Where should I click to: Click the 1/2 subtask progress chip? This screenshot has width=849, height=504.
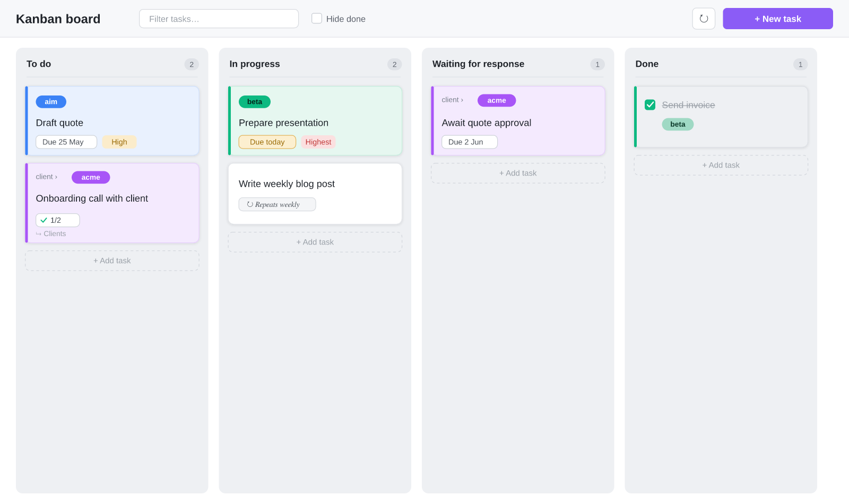(58, 220)
